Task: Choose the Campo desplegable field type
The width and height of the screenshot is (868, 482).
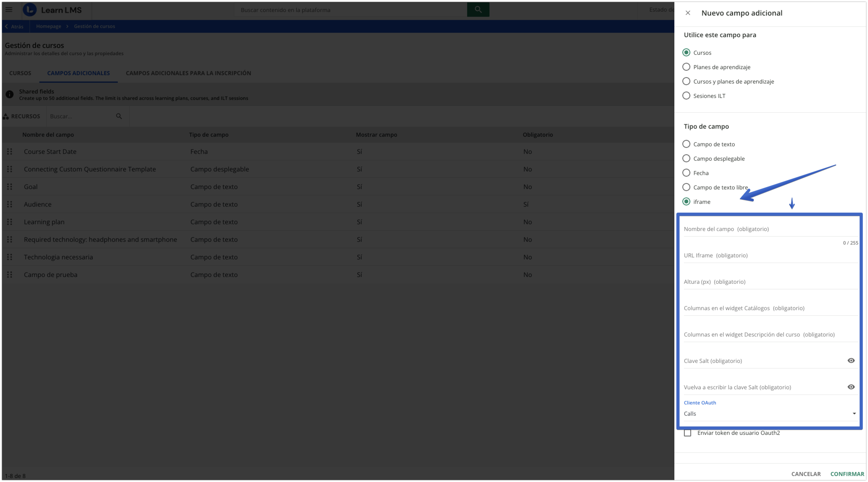Action: point(686,158)
